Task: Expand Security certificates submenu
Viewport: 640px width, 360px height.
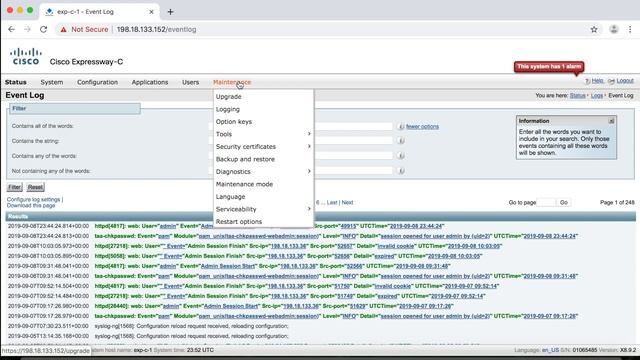Action: point(263,147)
